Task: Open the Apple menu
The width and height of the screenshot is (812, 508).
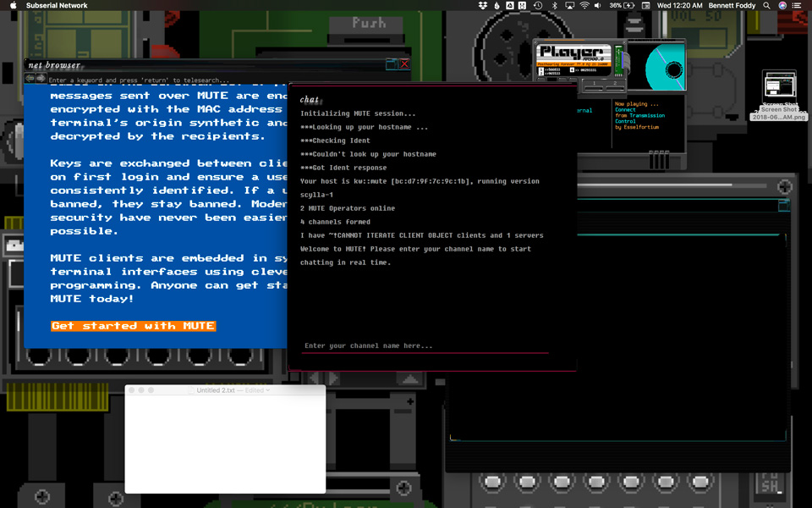Action: pos(13,5)
